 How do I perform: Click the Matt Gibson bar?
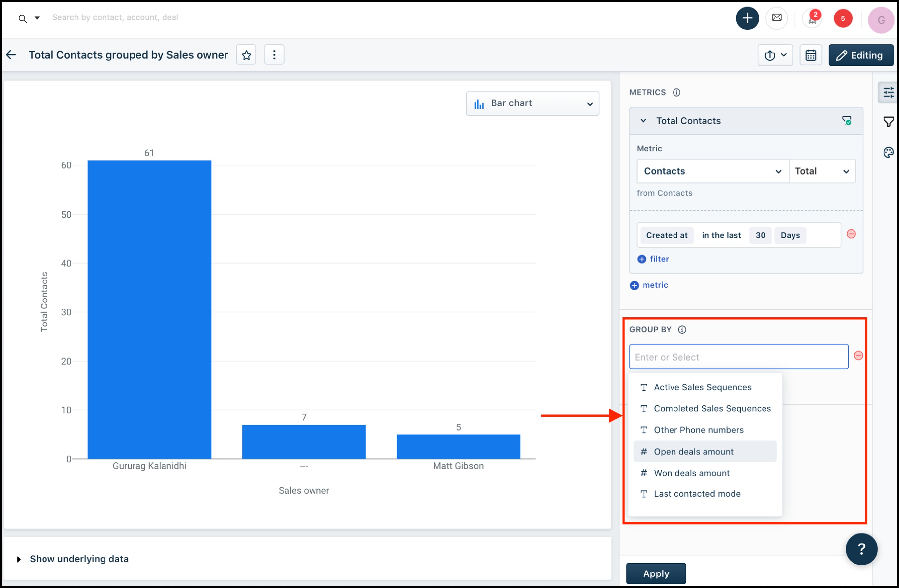point(458,447)
